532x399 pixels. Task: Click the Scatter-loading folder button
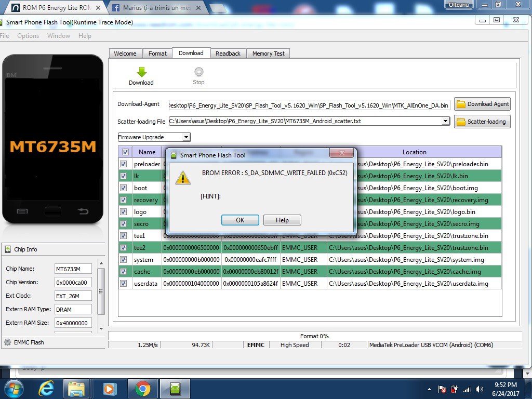(482, 122)
